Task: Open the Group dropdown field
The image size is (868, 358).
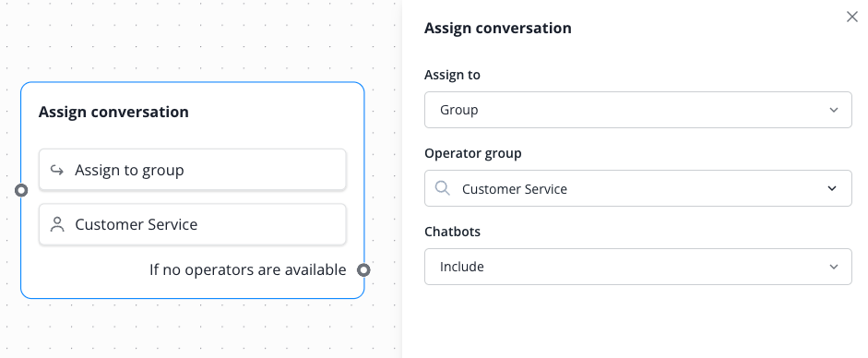Action: pos(637,110)
